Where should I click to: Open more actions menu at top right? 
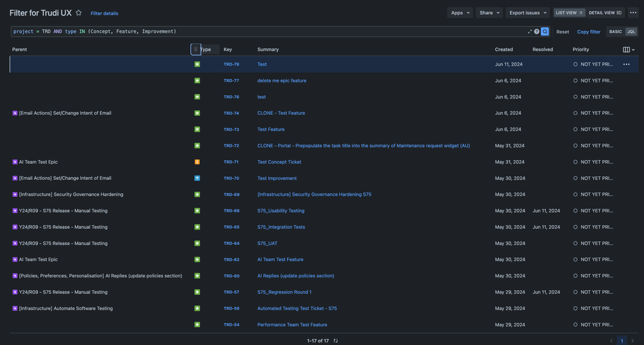pos(633,13)
